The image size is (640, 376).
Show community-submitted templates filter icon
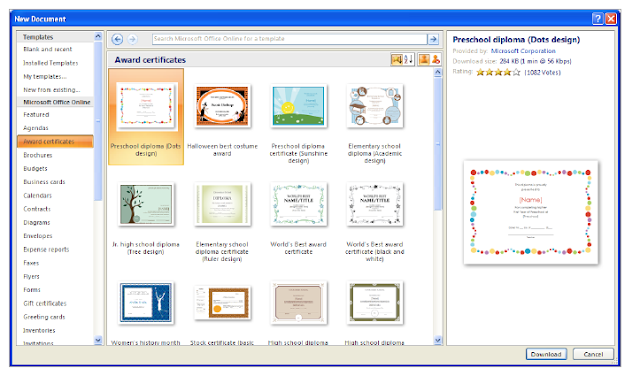436,60
